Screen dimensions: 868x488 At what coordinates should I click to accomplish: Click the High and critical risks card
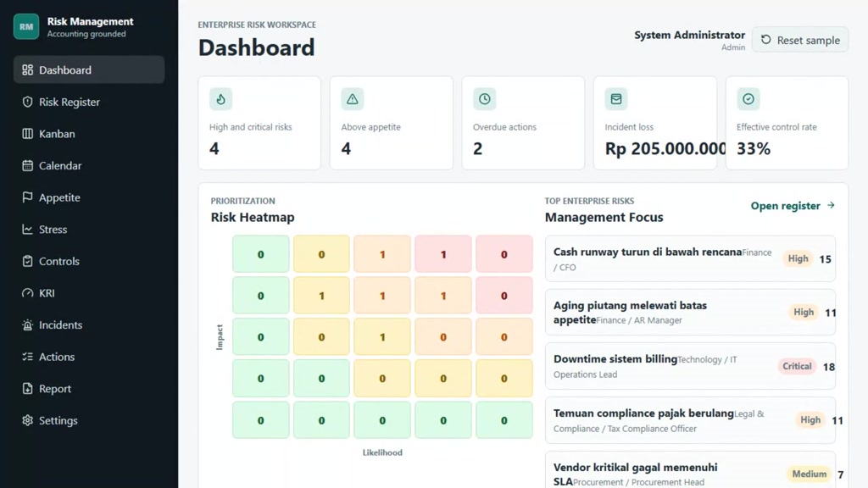click(x=259, y=123)
